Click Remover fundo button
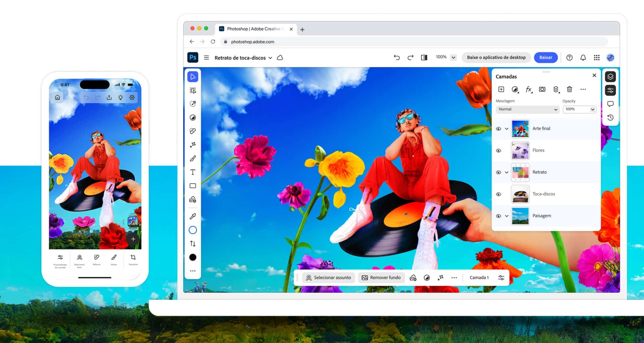 (x=381, y=277)
